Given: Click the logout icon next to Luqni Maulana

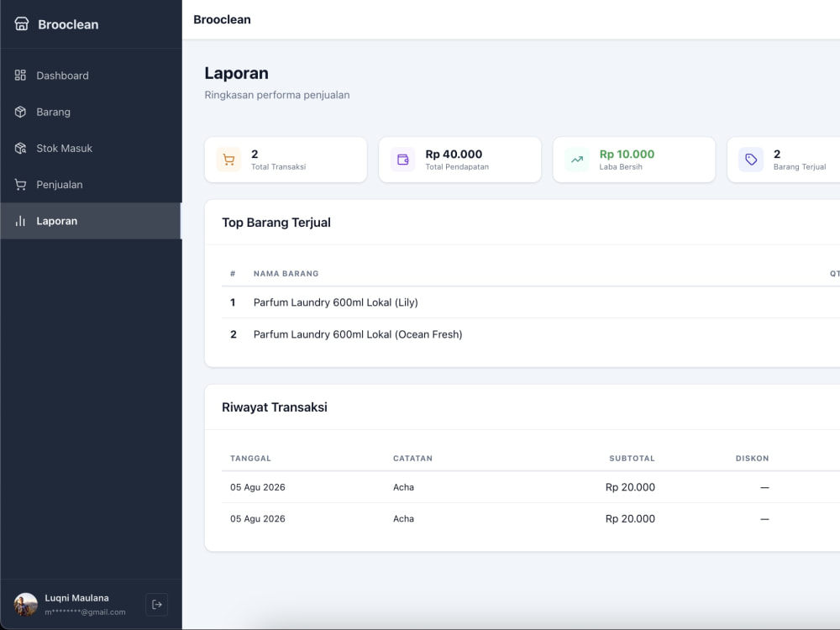Looking at the screenshot, I should click(x=157, y=604).
